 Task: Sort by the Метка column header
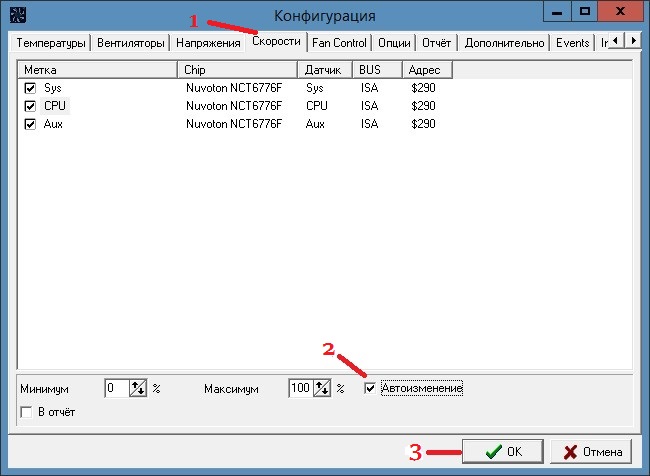tap(97, 70)
